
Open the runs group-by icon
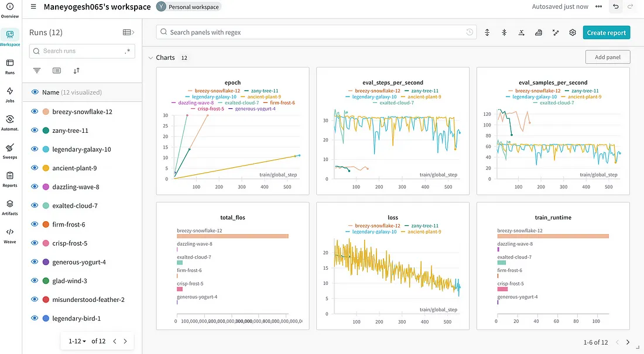point(57,71)
